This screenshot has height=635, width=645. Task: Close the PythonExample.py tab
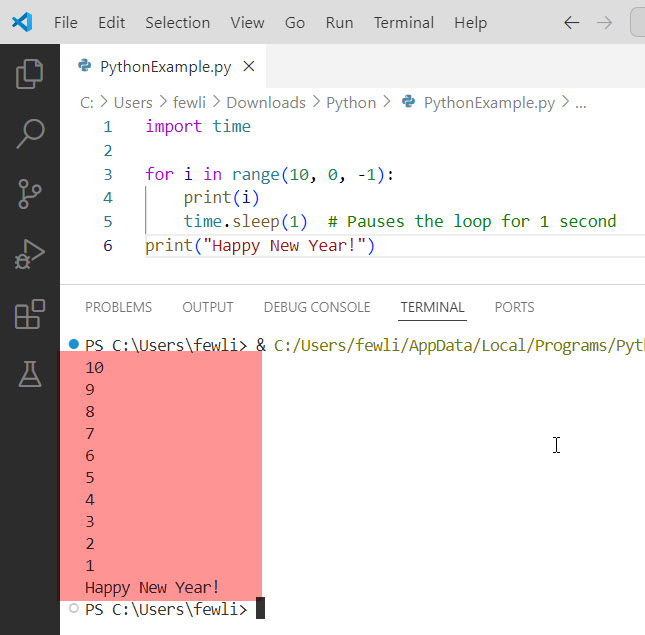(x=249, y=66)
